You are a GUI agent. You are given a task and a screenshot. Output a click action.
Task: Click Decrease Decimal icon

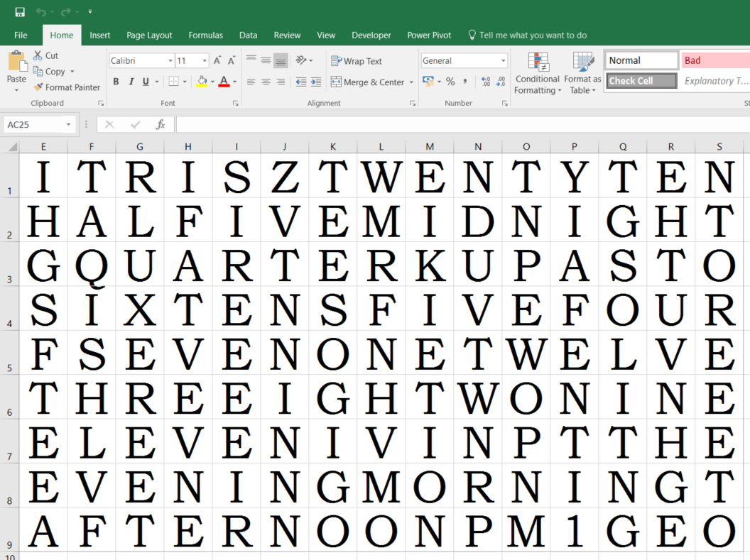[500, 82]
